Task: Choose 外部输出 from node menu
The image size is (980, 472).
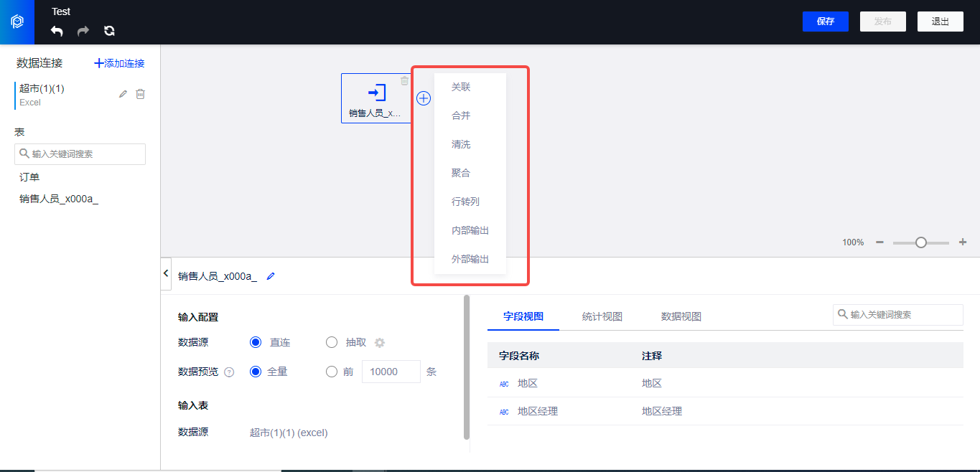Action: point(470,259)
